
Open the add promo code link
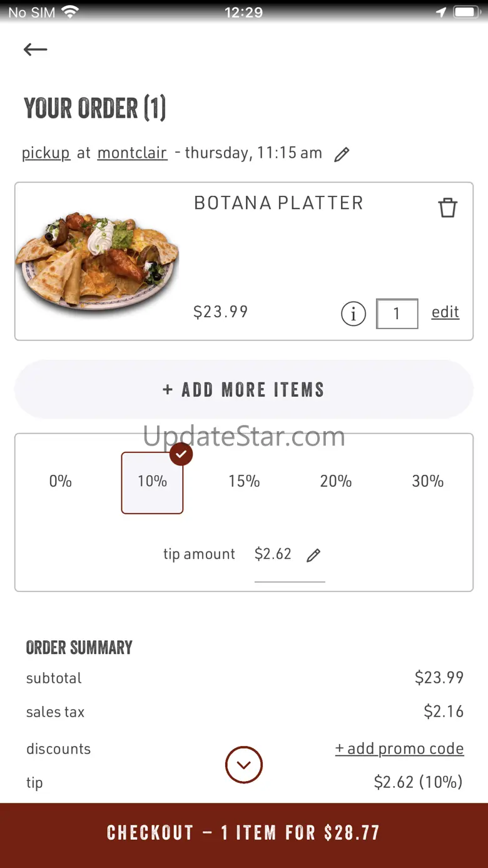tap(400, 748)
